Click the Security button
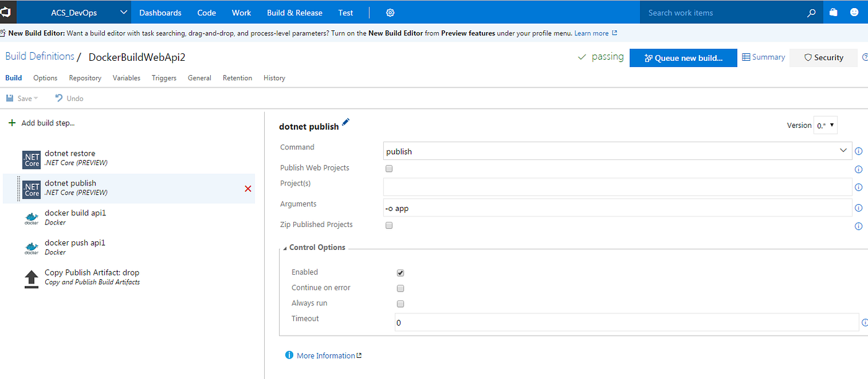The image size is (868, 379). click(823, 58)
